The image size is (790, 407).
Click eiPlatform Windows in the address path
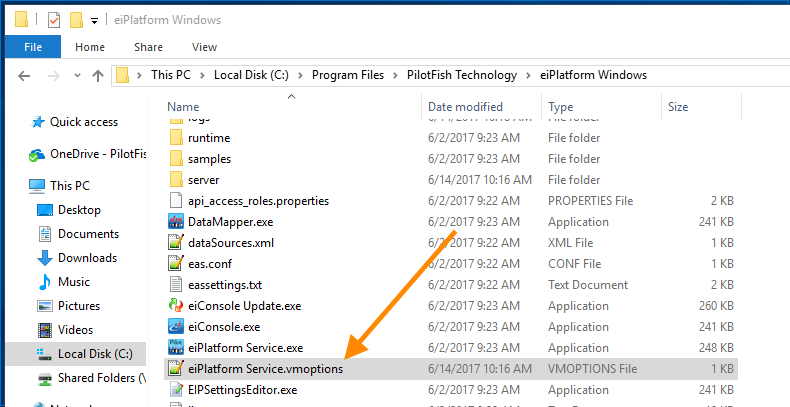pyautogui.click(x=594, y=75)
